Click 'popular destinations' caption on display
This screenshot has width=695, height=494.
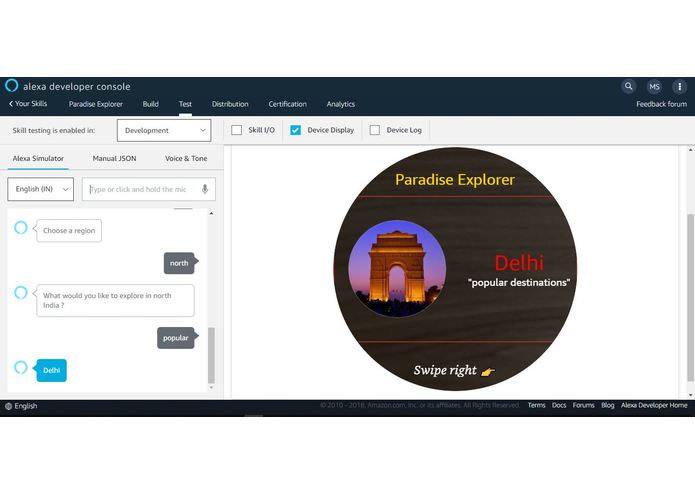pos(519,282)
